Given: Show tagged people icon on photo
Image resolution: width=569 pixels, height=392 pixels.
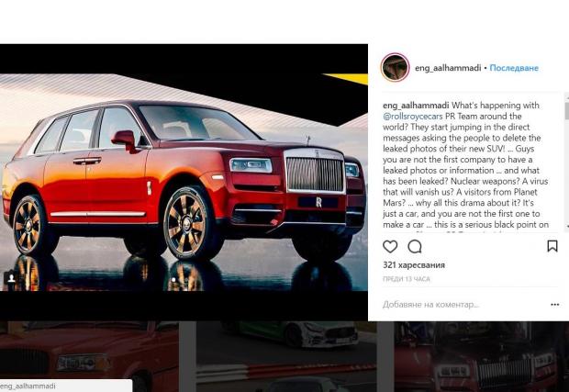Looking at the screenshot, I should point(11,278).
